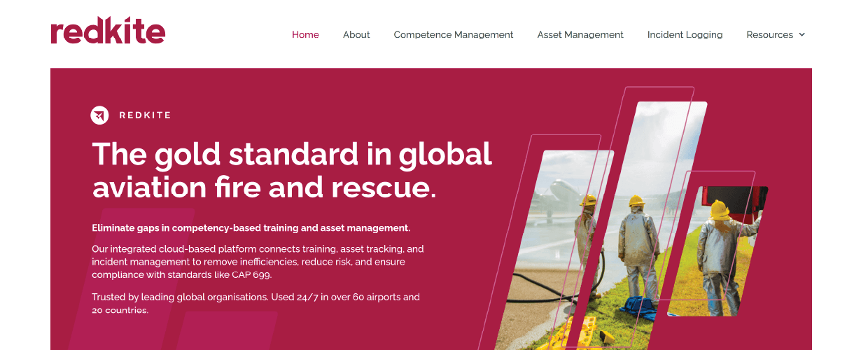Click the integrated cloud-based platform paragraph
Screen dimensions: 868x350
pyautogui.click(x=258, y=262)
